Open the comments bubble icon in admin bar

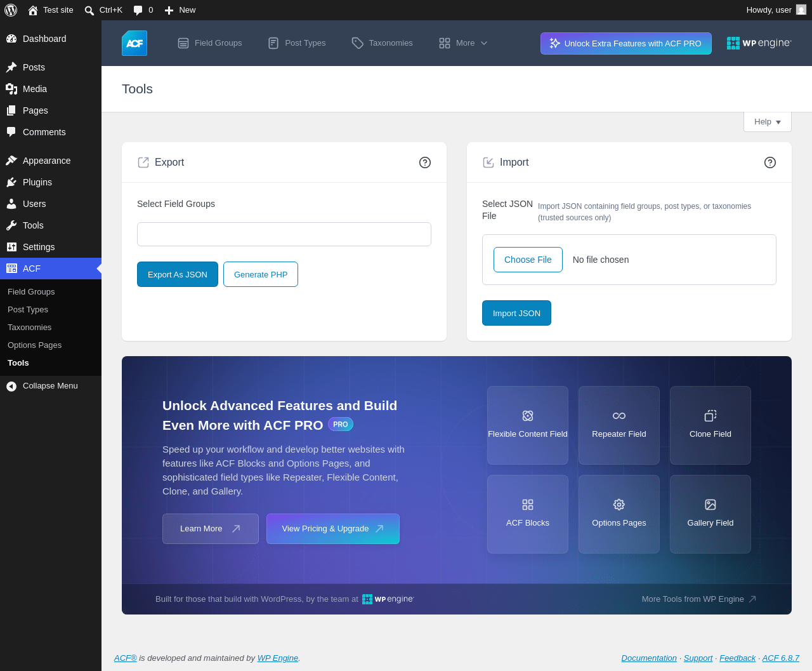138,10
